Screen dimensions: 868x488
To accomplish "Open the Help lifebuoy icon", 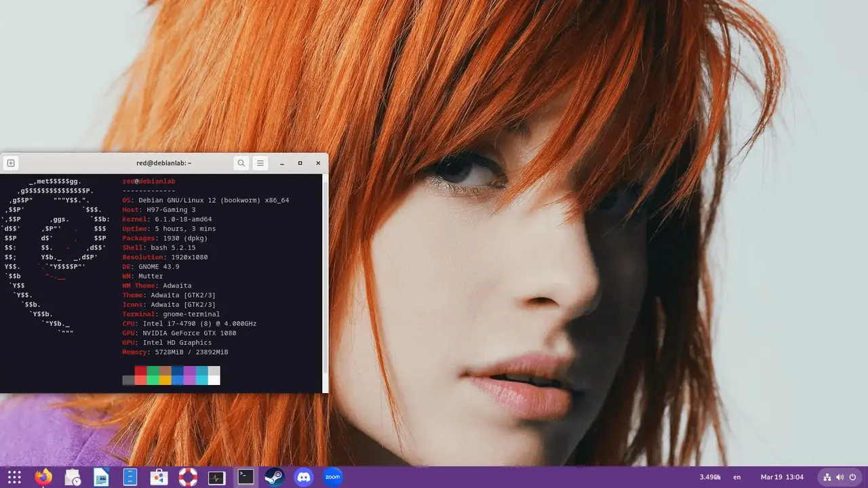I will 188,477.
